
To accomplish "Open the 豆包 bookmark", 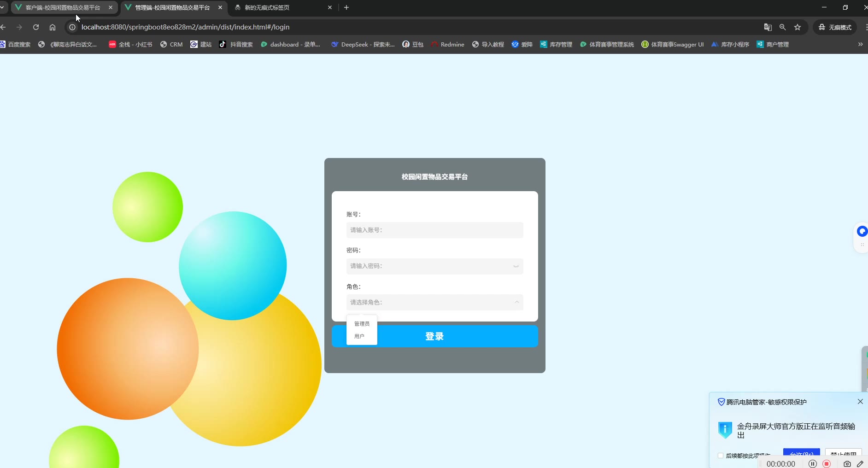I will 413,44.
